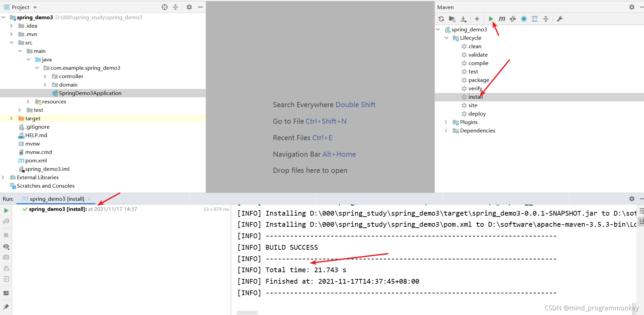Click layout icon in Run sidebar
This screenshot has width=644, height=315.
pos(6,293)
